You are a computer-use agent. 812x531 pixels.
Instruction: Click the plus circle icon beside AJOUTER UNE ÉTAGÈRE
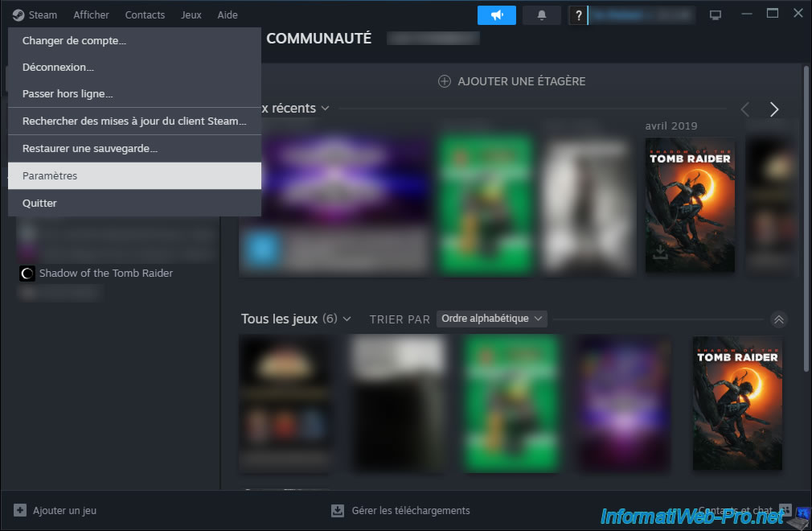[x=445, y=81]
